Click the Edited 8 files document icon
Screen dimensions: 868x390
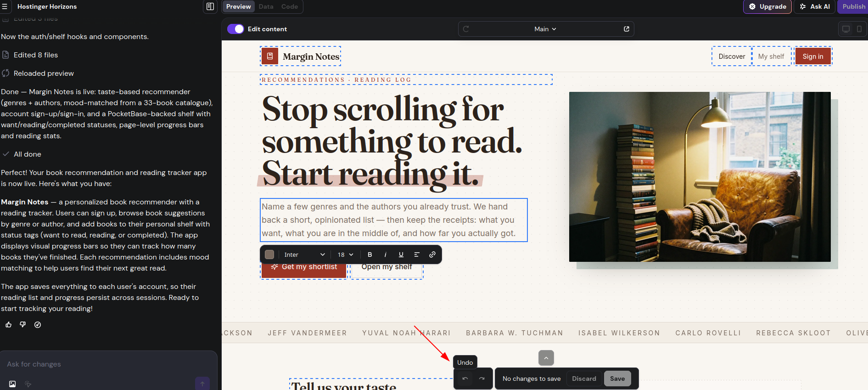(x=6, y=55)
